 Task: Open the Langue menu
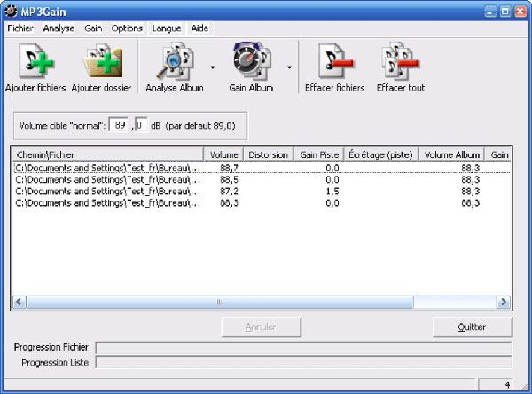pyautogui.click(x=166, y=28)
